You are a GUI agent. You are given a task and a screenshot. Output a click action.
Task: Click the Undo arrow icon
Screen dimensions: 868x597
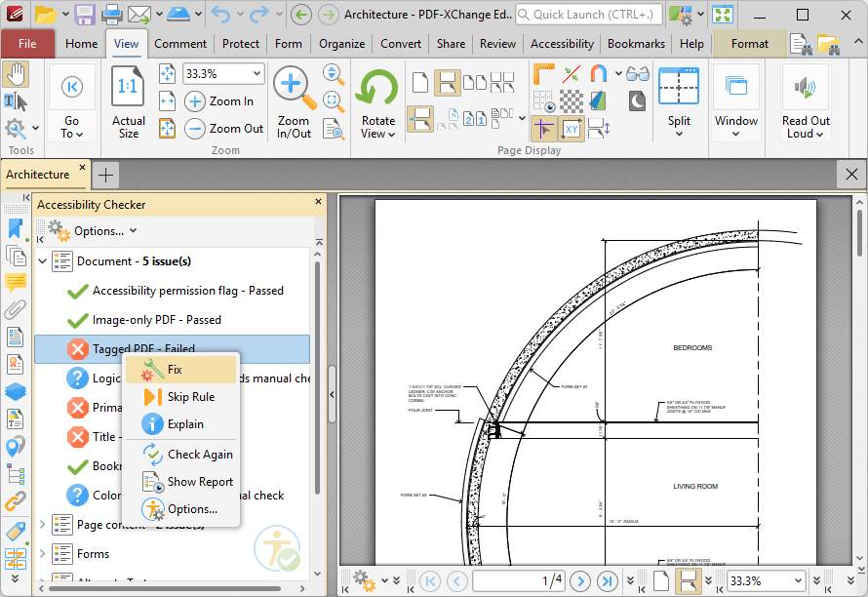(220, 14)
